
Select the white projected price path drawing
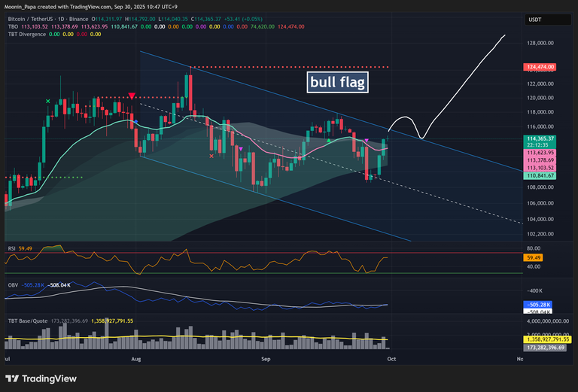coord(467,76)
